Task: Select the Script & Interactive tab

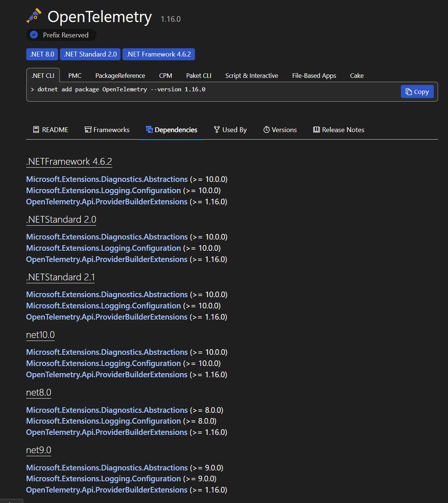Action: click(251, 75)
